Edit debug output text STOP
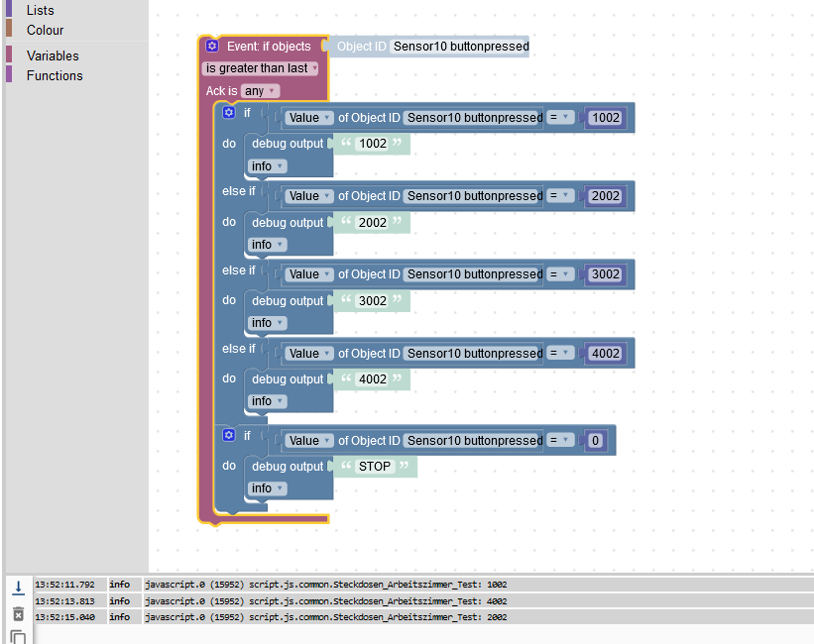 click(x=375, y=467)
